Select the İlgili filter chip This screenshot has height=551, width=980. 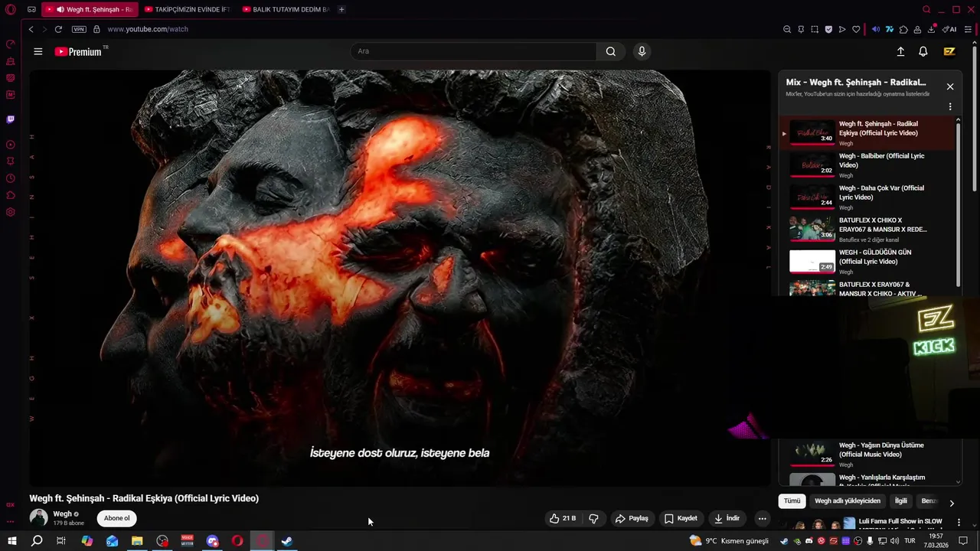click(901, 501)
